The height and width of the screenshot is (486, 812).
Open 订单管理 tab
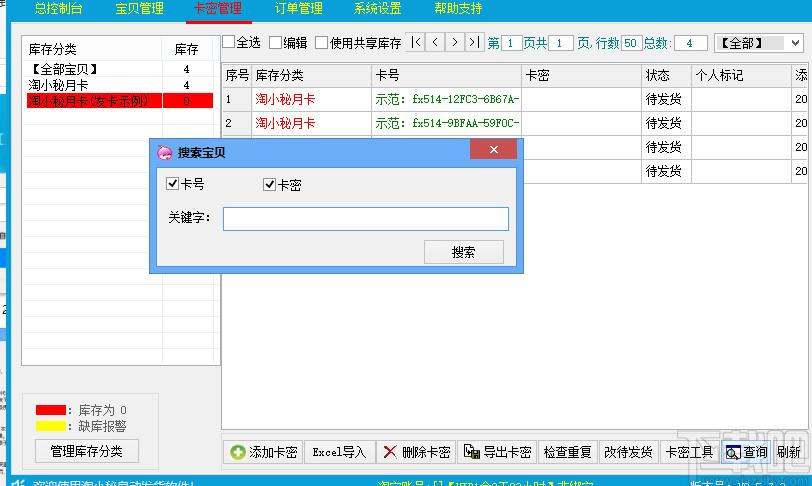point(298,9)
